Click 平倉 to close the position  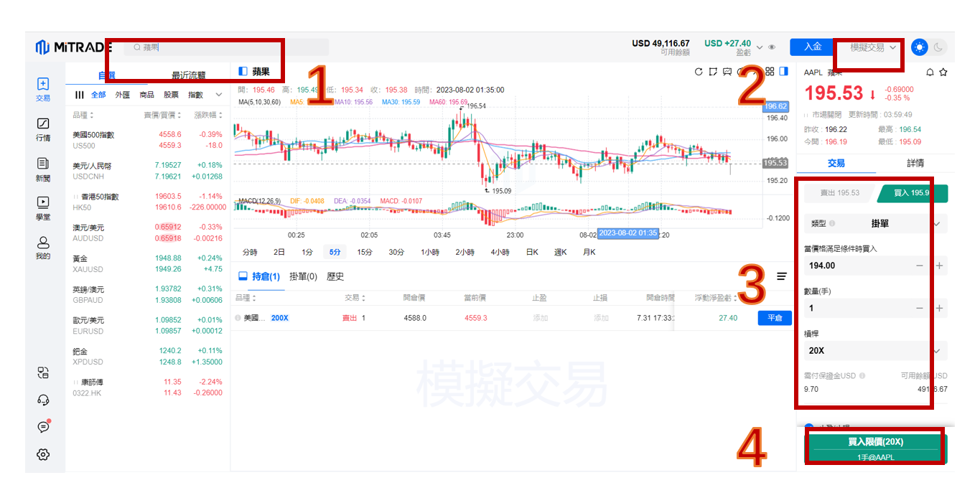[774, 318]
